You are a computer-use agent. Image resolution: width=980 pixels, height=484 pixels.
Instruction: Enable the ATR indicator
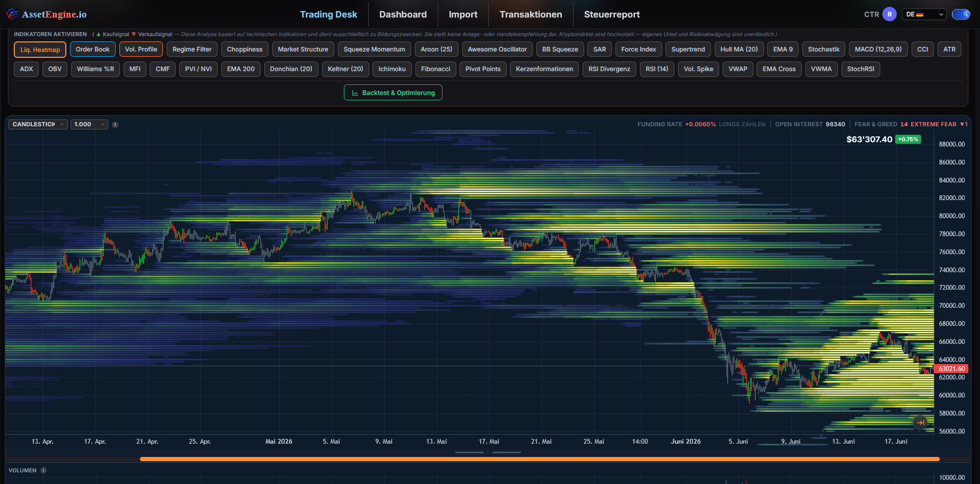[949, 49]
